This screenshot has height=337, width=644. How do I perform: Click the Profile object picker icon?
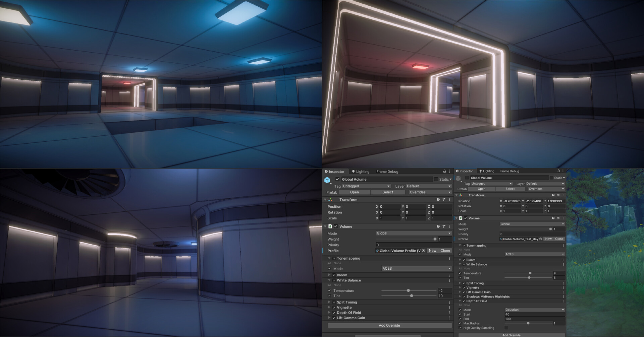[x=424, y=251]
